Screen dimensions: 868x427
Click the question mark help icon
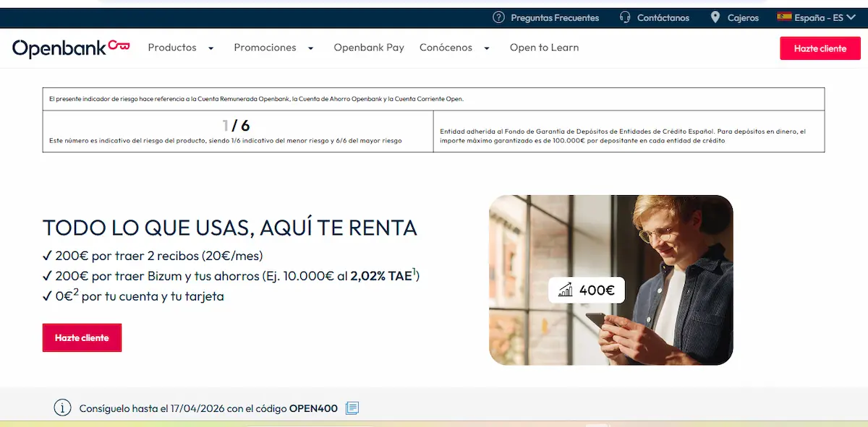(x=498, y=17)
